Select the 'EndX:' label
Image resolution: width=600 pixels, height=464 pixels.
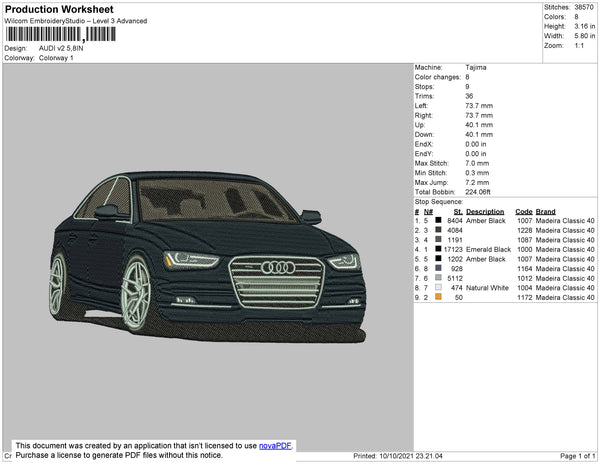pos(424,144)
